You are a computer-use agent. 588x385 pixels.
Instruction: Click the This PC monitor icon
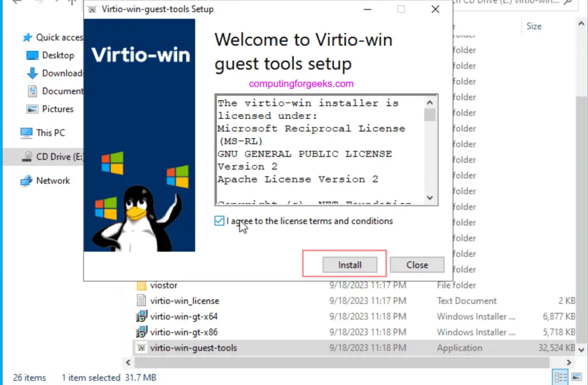point(26,133)
